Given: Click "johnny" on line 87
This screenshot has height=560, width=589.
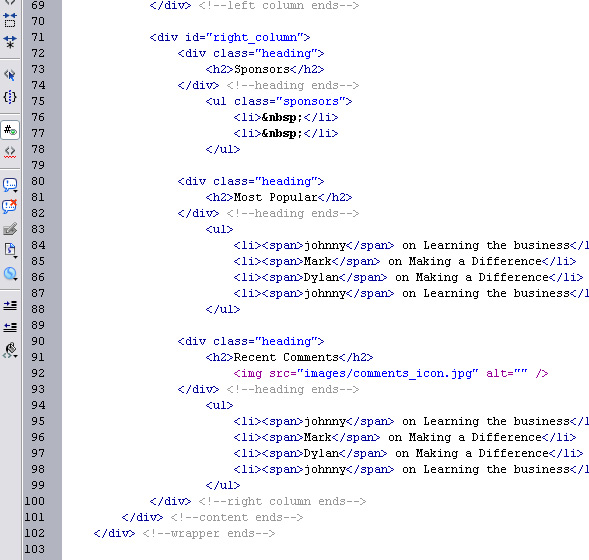Looking at the screenshot, I should tap(325, 294).
